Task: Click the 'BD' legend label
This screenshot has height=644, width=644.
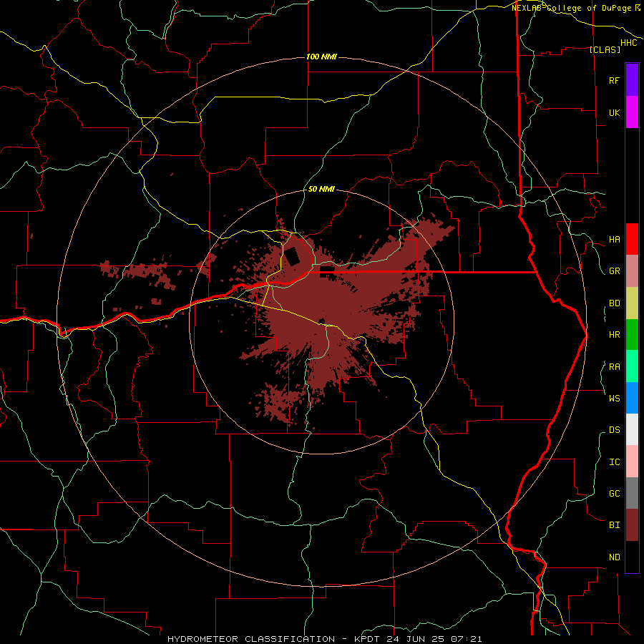Action: click(x=615, y=303)
